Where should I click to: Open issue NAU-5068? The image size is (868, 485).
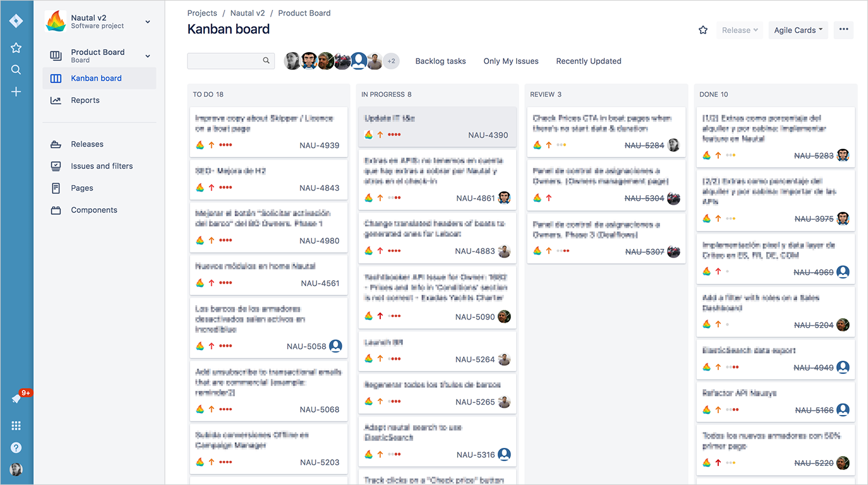point(319,409)
